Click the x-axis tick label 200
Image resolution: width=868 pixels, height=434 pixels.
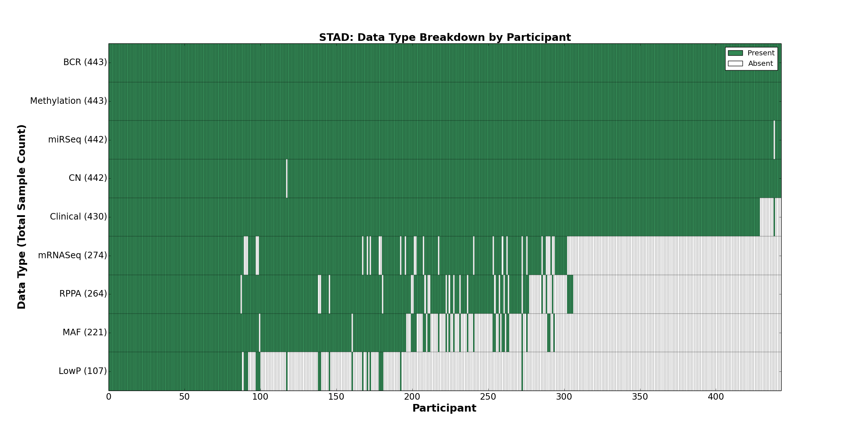click(x=412, y=397)
